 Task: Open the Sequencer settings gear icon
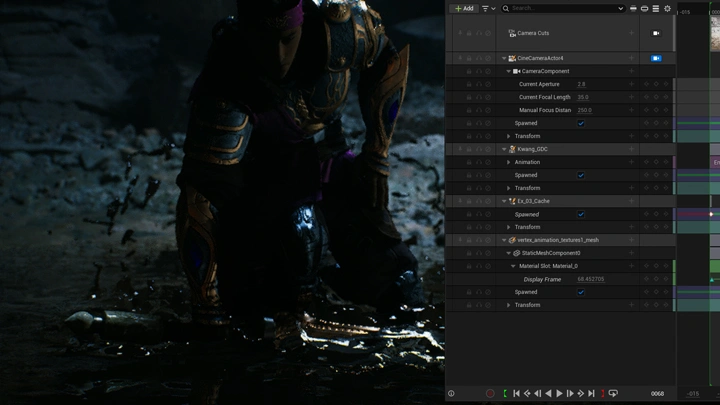[x=667, y=8]
